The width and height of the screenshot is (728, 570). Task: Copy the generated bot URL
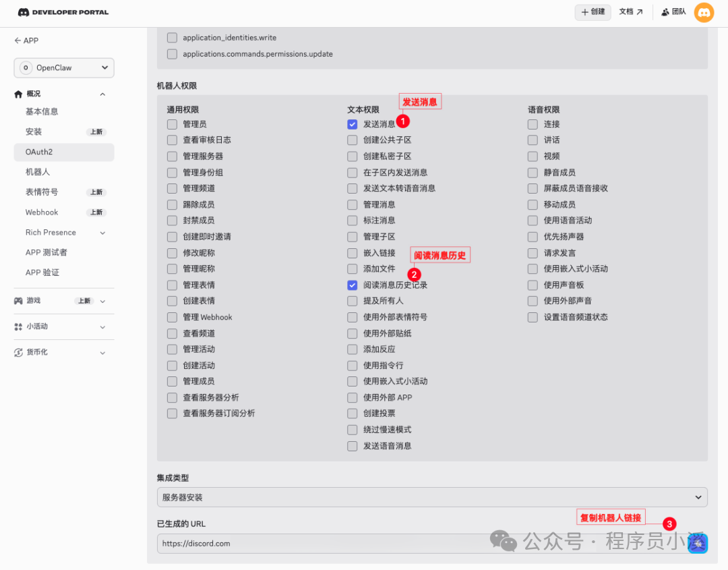pos(698,544)
